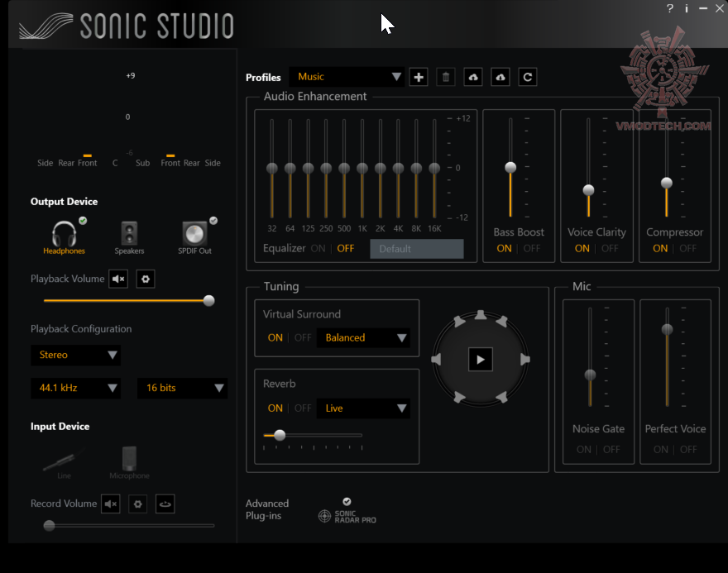Mute playback volume
Screen dimensions: 728x573
click(118, 279)
